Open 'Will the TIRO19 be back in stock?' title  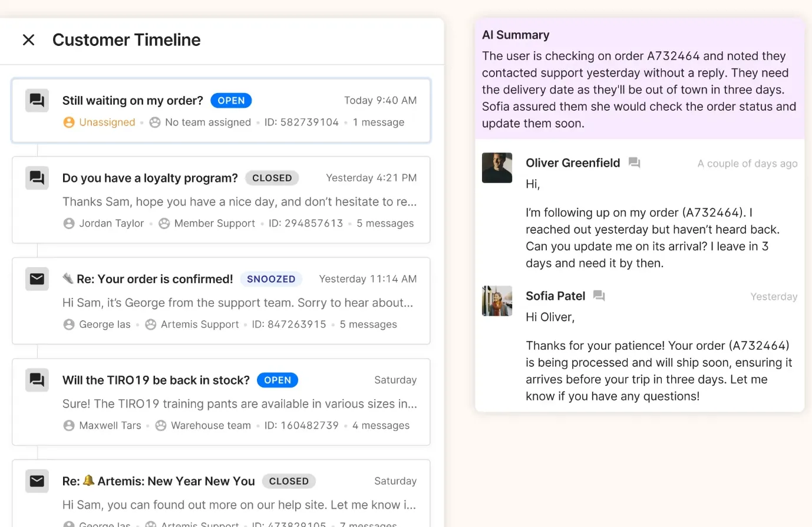[x=156, y=380]
